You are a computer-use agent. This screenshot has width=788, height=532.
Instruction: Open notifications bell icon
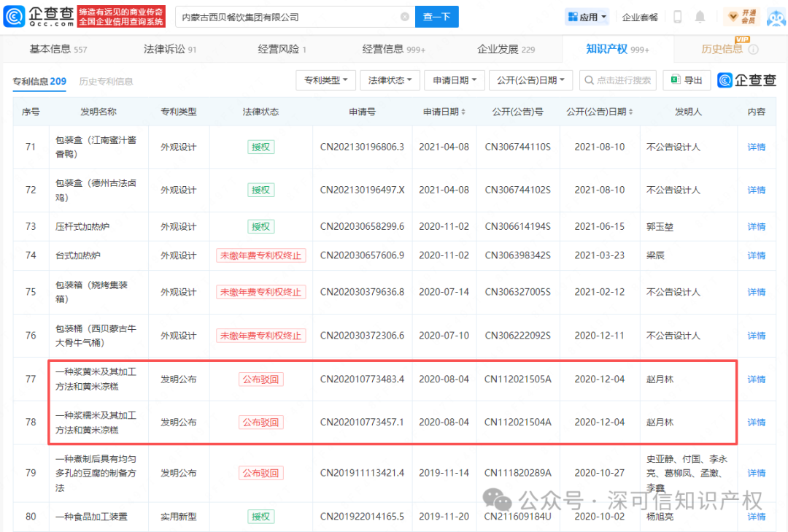tap(700, 17)
